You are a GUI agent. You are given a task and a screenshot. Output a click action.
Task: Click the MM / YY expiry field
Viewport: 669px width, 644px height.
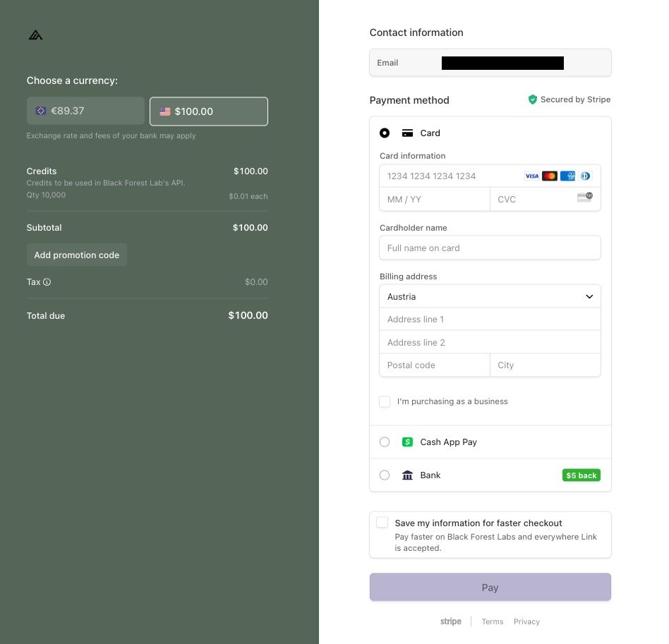coord(434,199)
